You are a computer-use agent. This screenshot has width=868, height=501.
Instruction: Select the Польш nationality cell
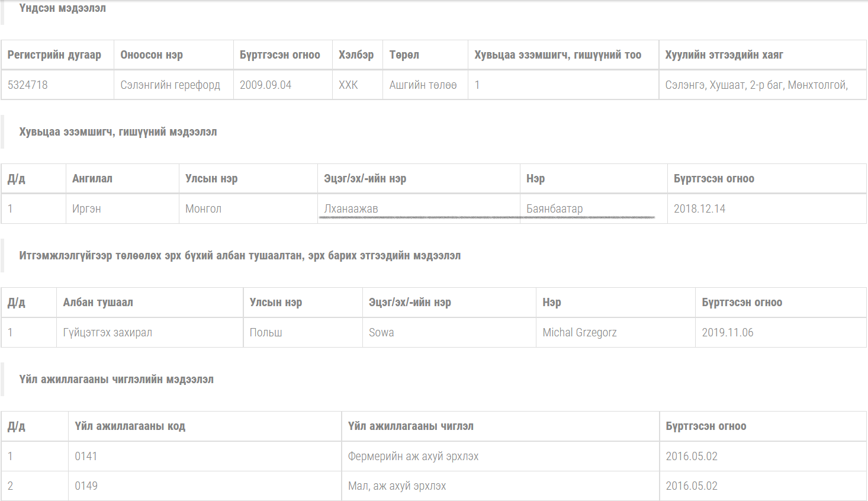pos(266,332)
